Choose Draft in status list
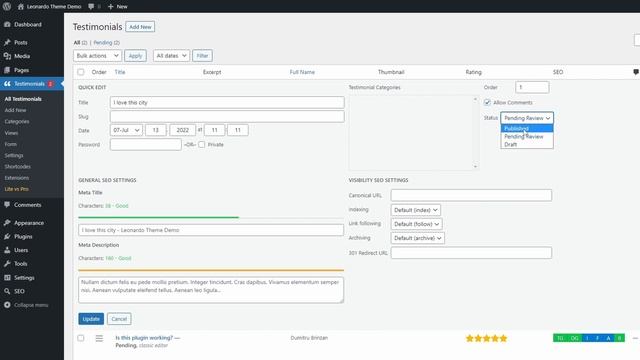The width and height of the screenshot is (640, 360). 527,144
